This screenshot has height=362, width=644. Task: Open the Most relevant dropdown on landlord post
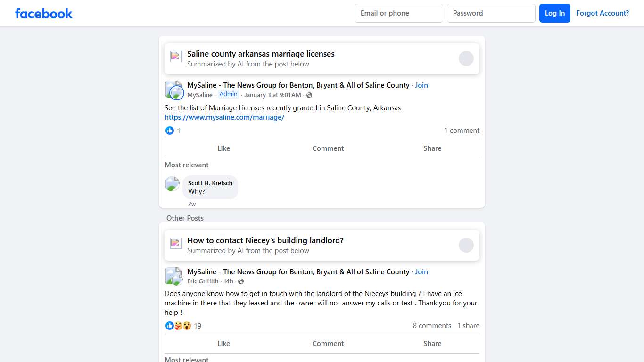tap(187, 359)
